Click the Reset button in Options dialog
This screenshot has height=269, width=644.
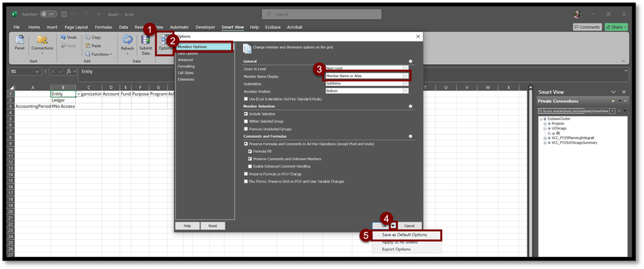tap(213, 226)
